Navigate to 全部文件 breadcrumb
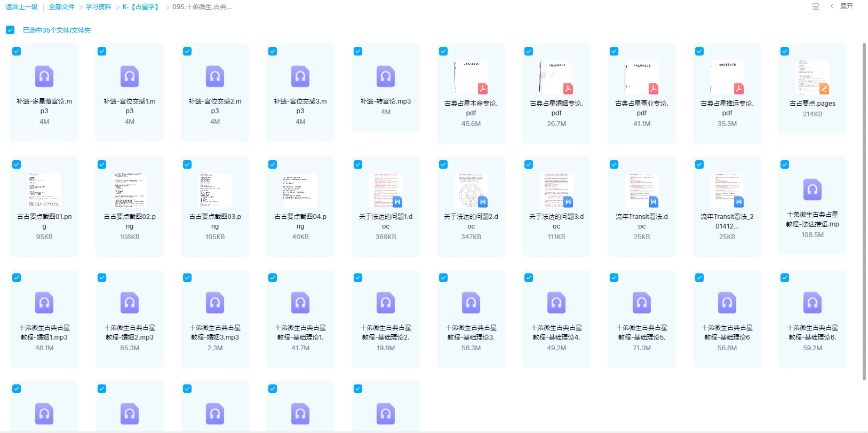 (61, 7)
